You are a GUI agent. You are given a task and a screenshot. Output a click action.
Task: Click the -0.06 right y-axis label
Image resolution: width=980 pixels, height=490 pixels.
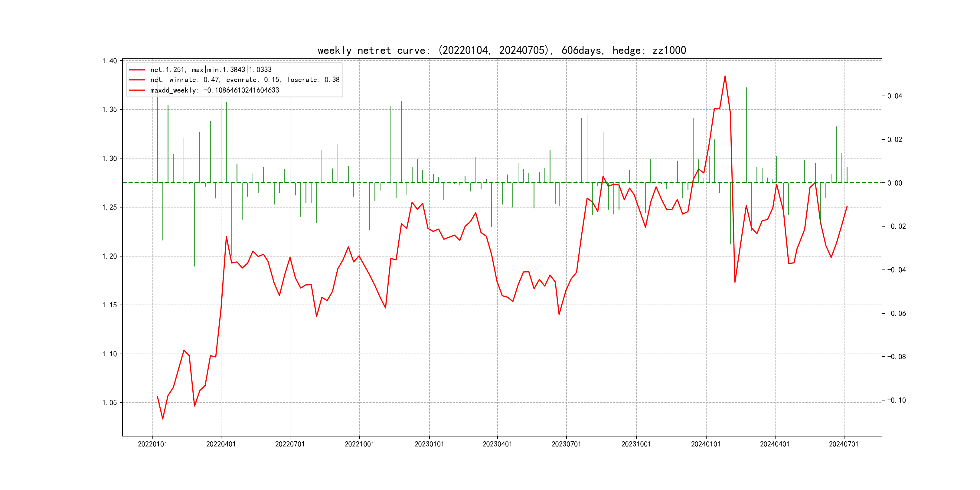[x=896, y=313]
